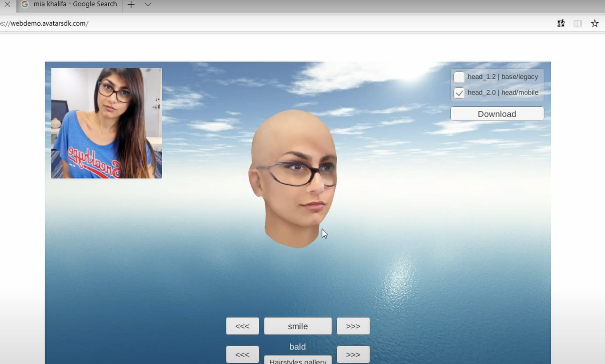Screen dimensions: 605x364
Task: Expand the tab list chevron
Action: tap(148, 4)
